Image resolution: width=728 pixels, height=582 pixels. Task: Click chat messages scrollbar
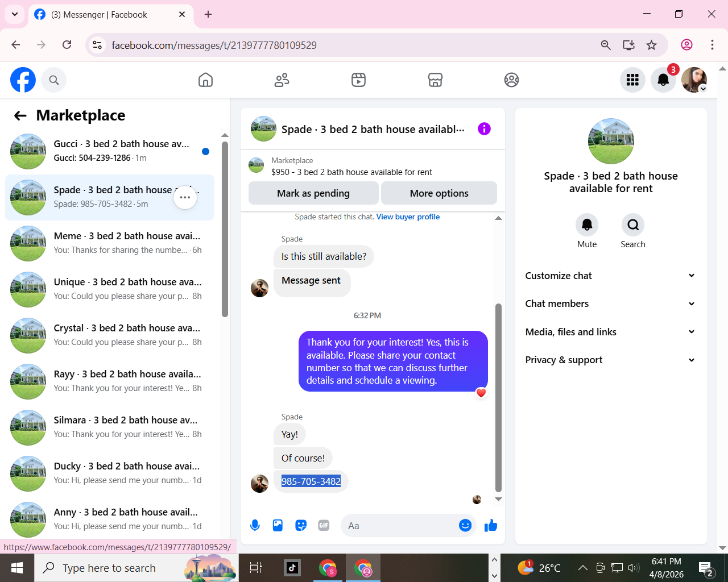point(498,397)
